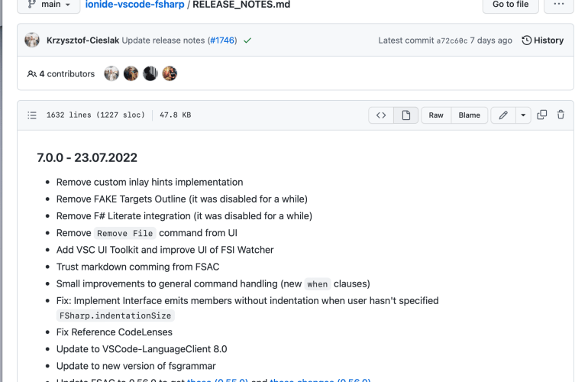The width and height of the screenshot is (588, 382).
Task: Copy raw file contents icon
Action: [542, 115]
